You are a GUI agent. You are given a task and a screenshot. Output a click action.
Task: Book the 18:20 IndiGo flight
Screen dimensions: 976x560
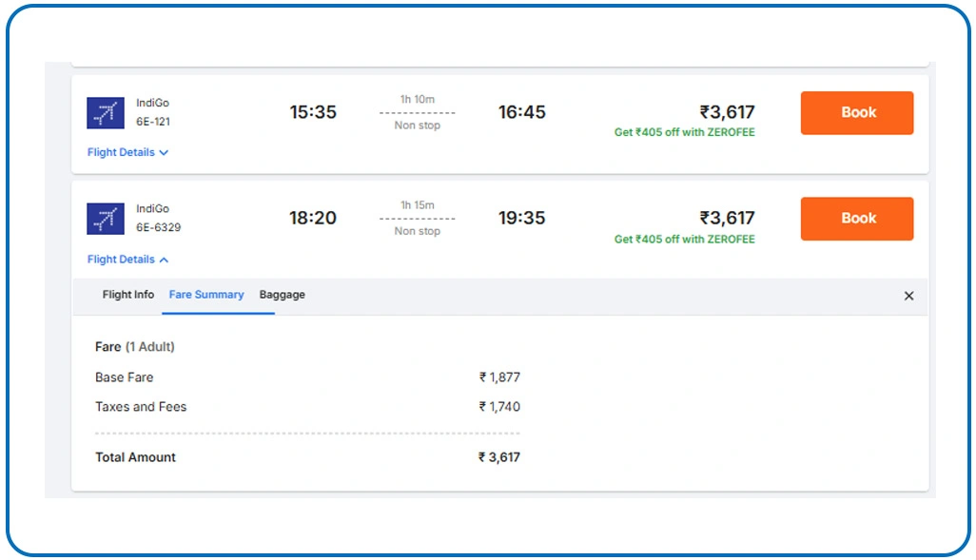(856, 219)
